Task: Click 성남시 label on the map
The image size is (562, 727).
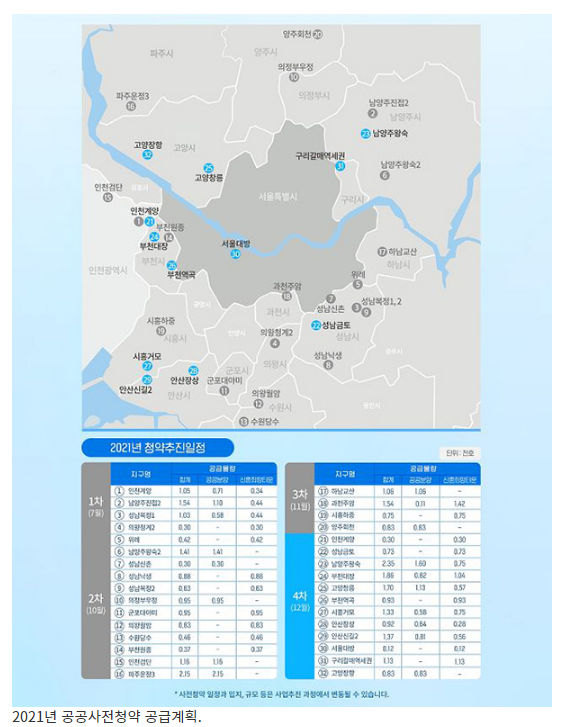Action: pos(347,337)
